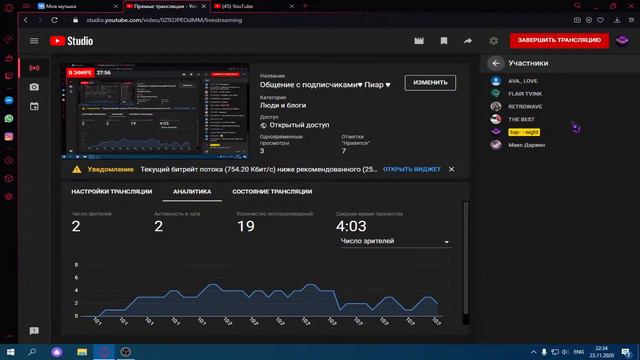The image size is (640, 360).
Task: Select the АНАЛИТИКА tab
Action: [x=192, y=191]
